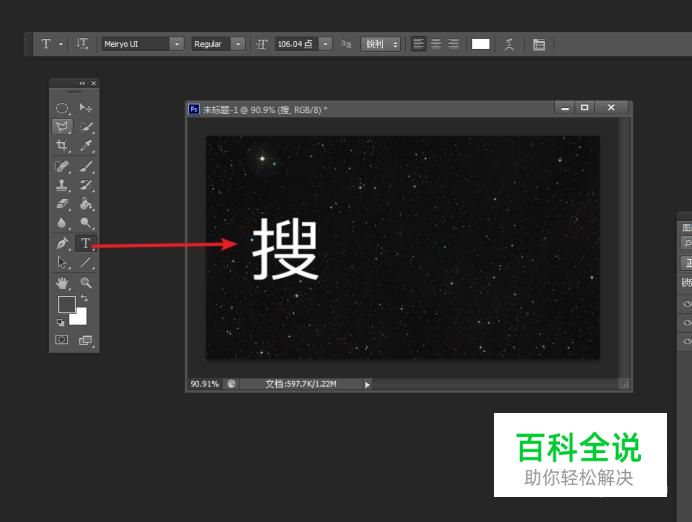Select the Horizontal Type tool in toolbox
This screenshot has height=522, width=692.
[86, 243]
